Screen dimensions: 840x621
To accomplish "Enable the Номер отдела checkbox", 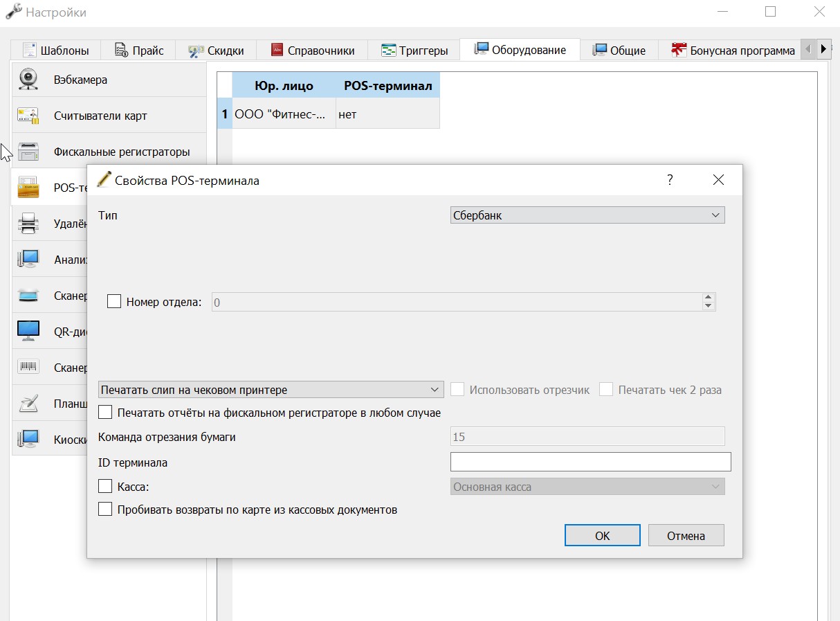I will [x=114, y=302].
